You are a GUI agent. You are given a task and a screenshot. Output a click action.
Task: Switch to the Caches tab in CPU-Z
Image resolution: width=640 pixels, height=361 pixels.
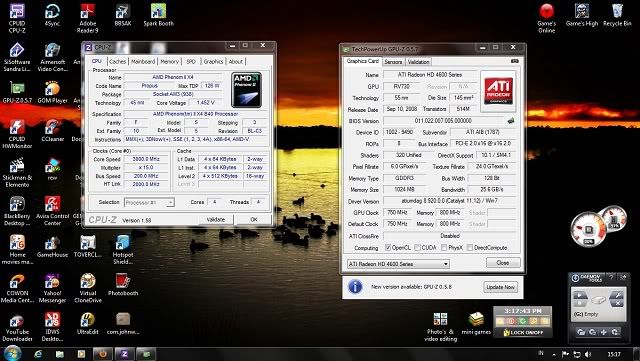(118, 61)
